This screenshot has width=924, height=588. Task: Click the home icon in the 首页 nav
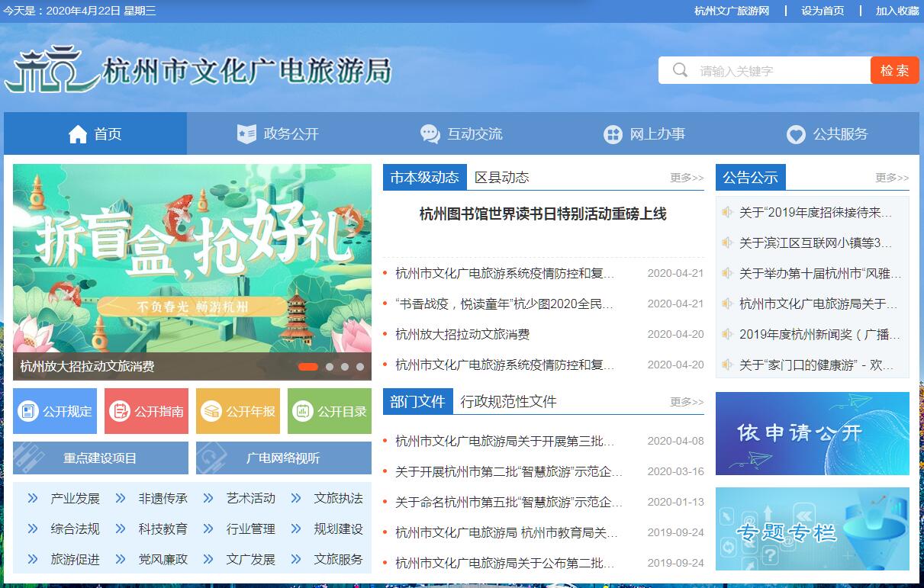coord(78,134)
